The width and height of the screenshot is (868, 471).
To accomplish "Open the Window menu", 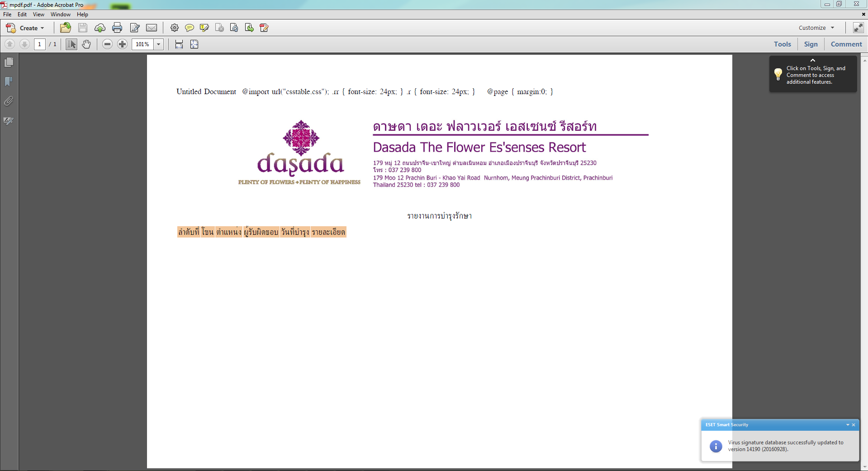I will 61,14.
